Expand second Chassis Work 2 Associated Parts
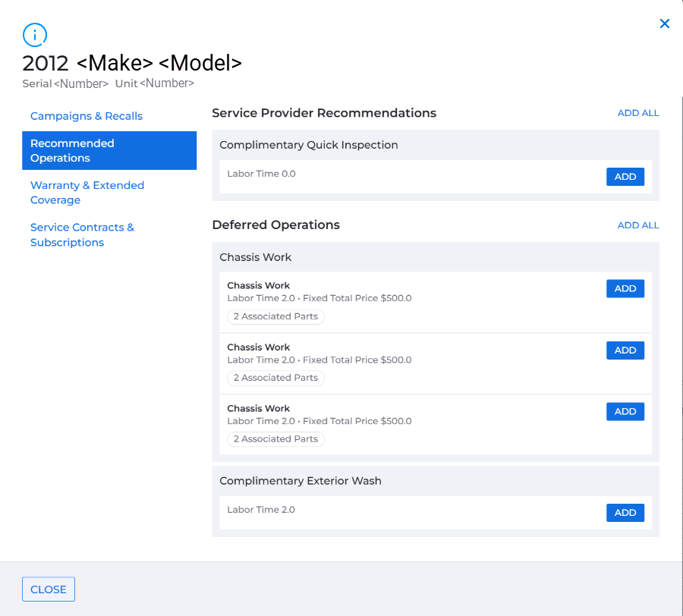 (275, 378)
